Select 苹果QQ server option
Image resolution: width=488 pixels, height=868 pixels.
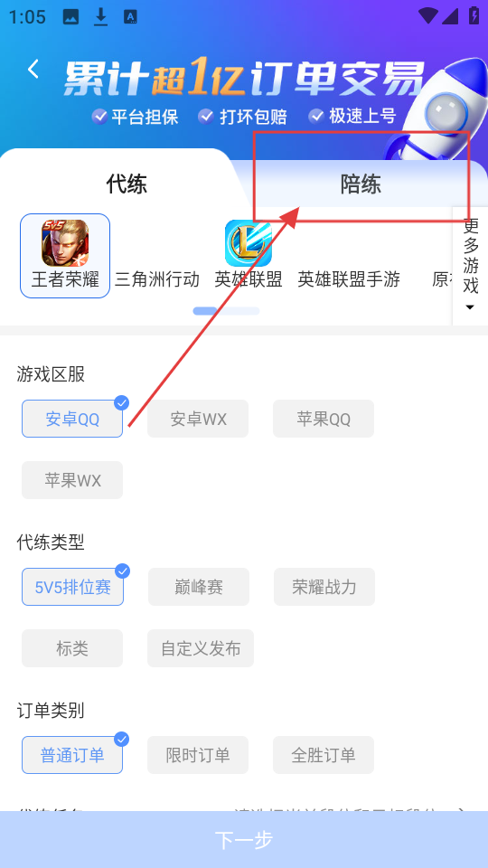324,419
